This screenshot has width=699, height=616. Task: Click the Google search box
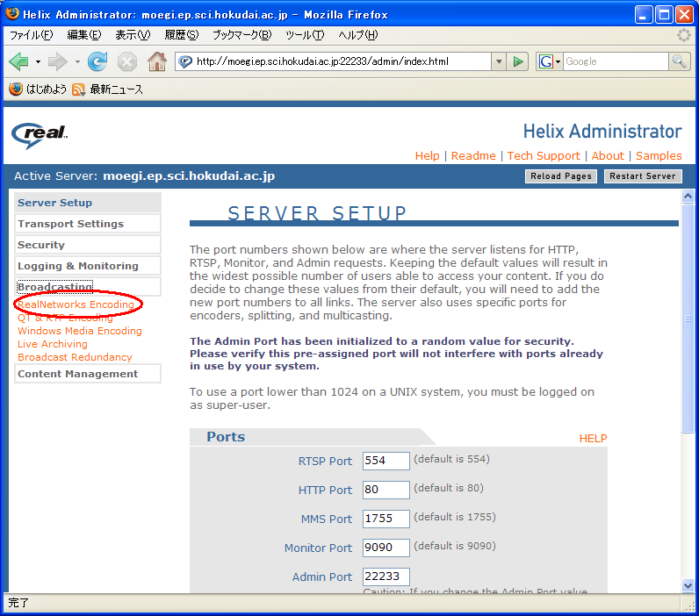[x=616, y=61]
